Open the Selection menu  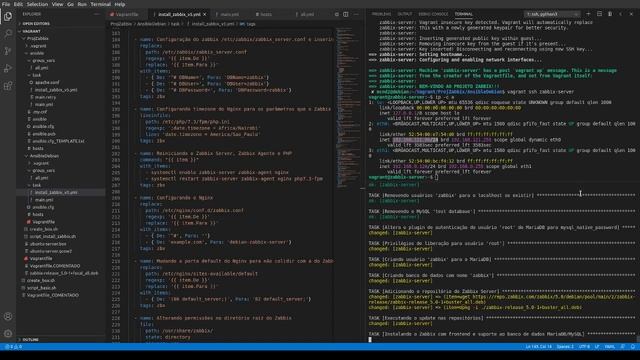point(37,4)
